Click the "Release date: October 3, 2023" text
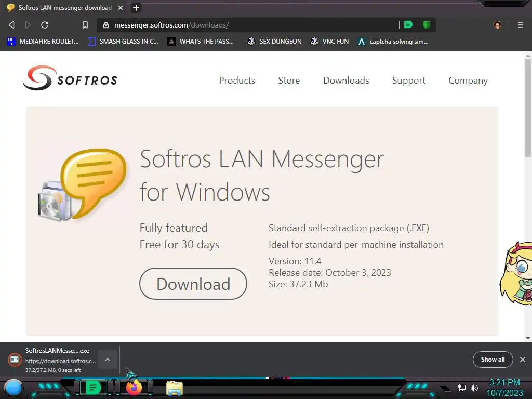 330,273
